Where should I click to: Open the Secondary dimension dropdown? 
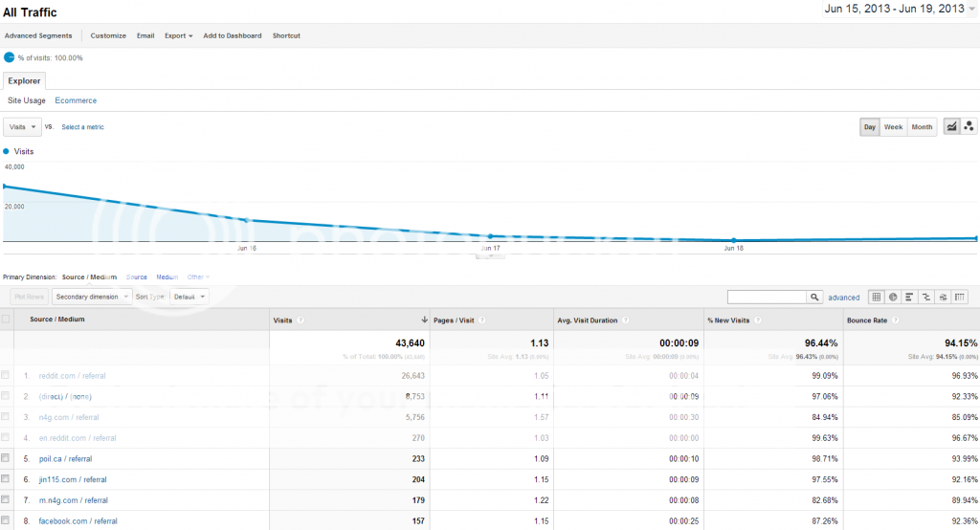tap(91, 297)
